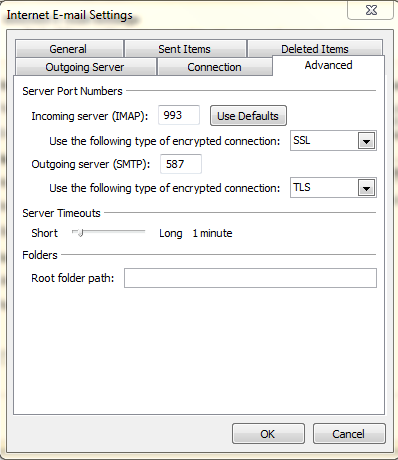
Task: Open the SSL encryption dropdown arrow
Action: [x=366, y=141]
